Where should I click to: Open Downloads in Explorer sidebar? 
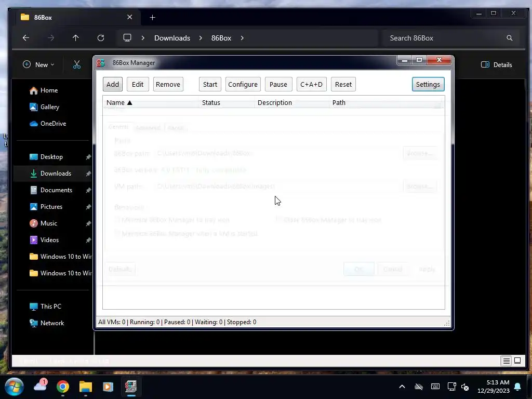[x=52, y=174]
